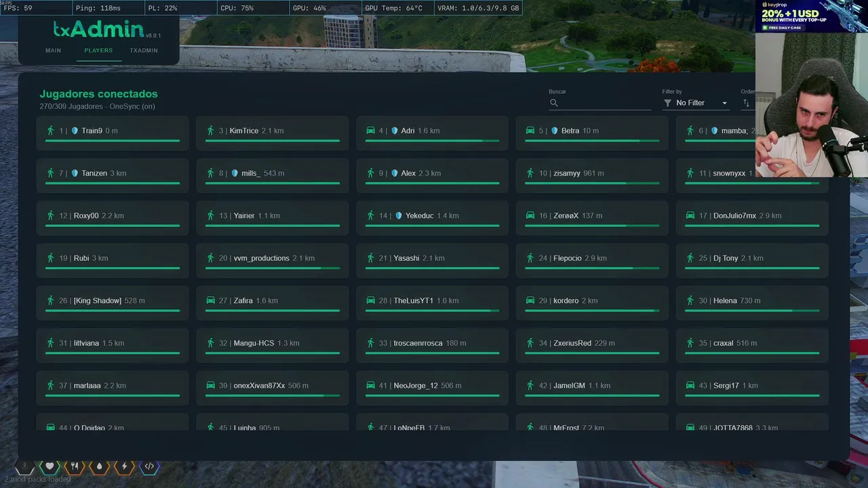Open the Dj Tony player card
Image resolution: width=868 pixels, height=488 pixels.
[x=752, y=261]
